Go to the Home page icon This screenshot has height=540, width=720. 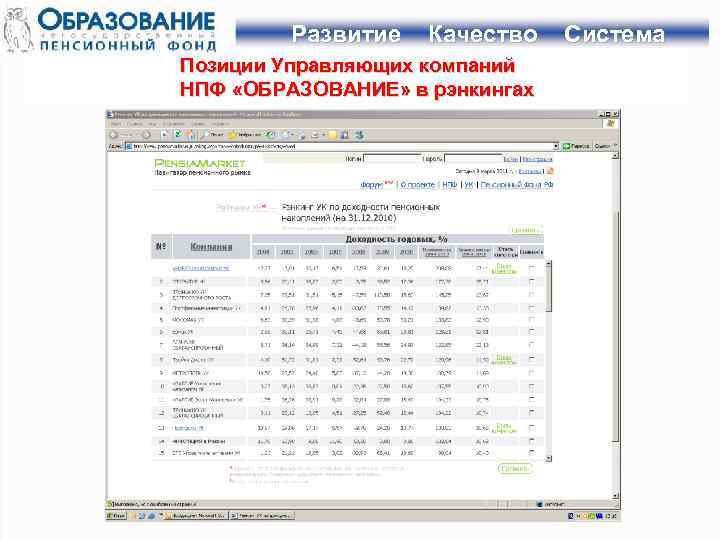coord(191,135)
